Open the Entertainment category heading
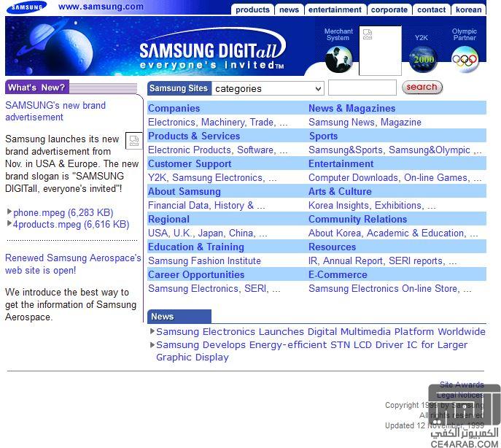501x448 pixels. coord(341,163)
